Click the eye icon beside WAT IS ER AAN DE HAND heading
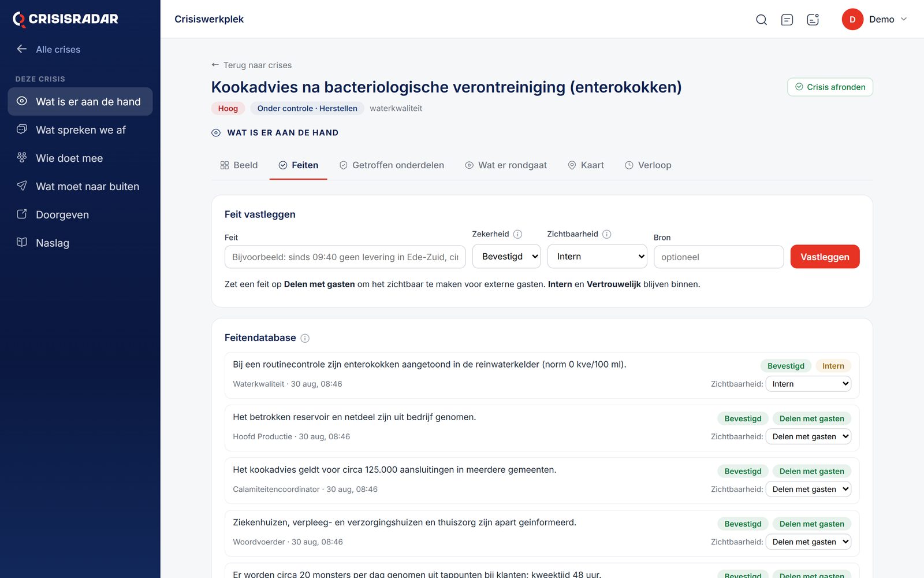Image resolution: width=924 pixels, height=578 pixels. coord(216,133)
